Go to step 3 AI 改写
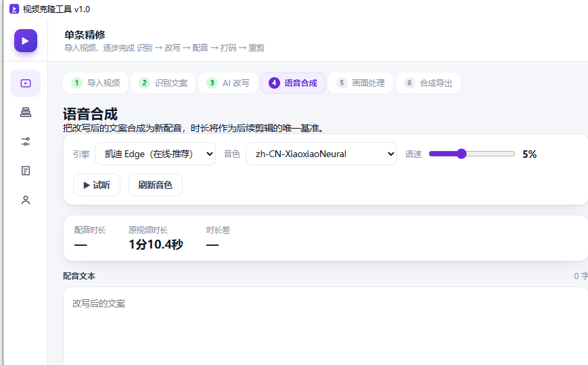Viewport: 588px width, 365px height. (x=228, y=83)
